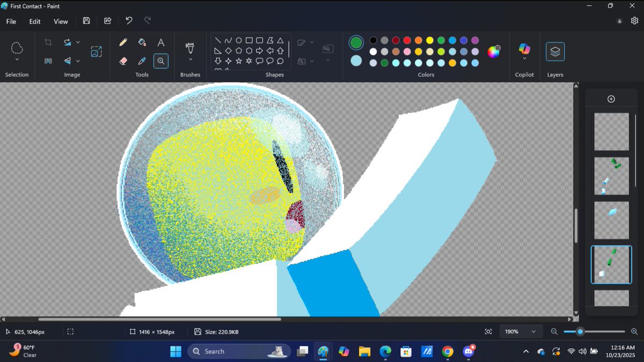Zoom out using the minus icon
The image size is (644, 362).
[x=554, y=332]
